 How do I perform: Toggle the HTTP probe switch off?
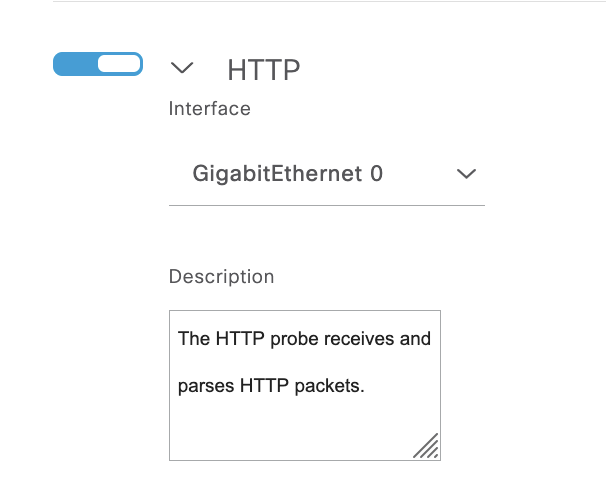(97, 65)
